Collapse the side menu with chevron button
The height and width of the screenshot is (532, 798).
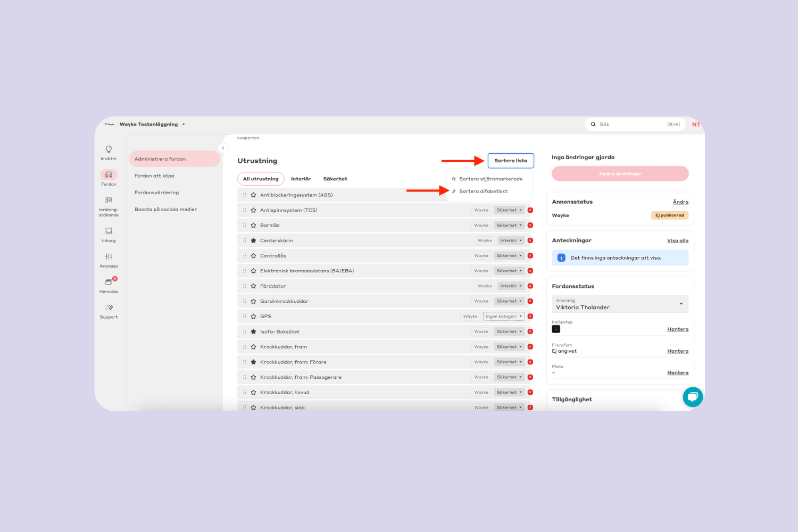(223, 148)
